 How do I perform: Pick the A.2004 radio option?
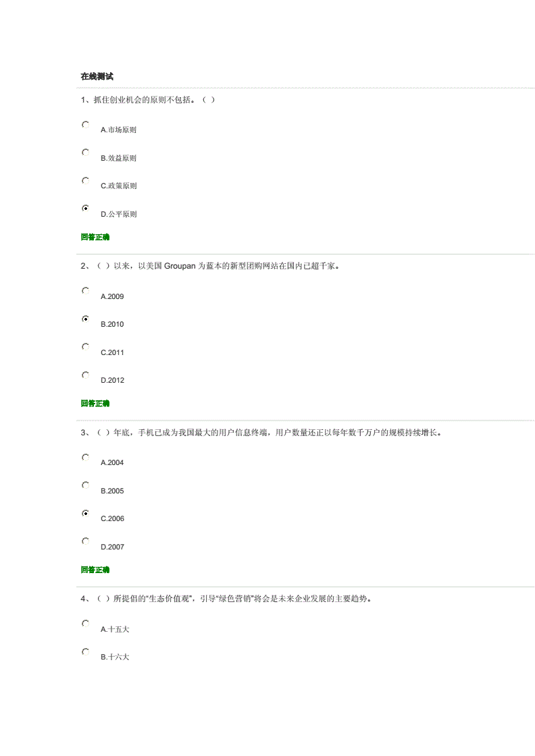(x=85, y=457)
